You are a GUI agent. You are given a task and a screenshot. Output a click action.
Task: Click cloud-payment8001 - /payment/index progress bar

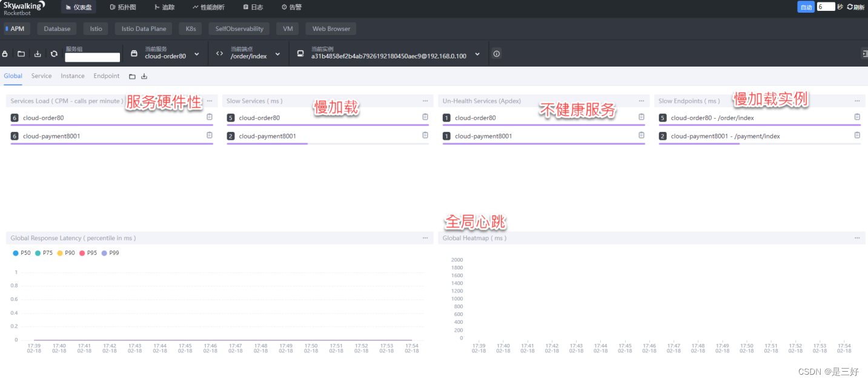pos(760,143)
